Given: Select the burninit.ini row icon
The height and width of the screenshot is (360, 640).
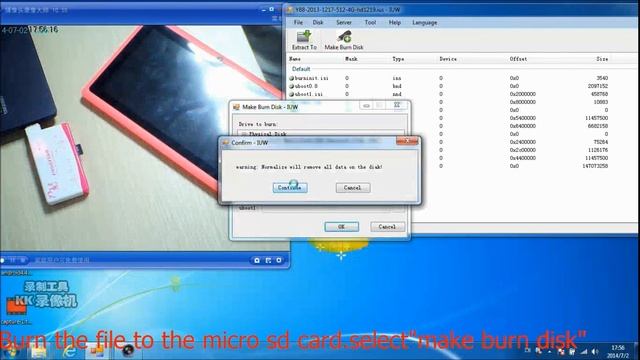Looking at the screenshot, I should pos(291,78).
